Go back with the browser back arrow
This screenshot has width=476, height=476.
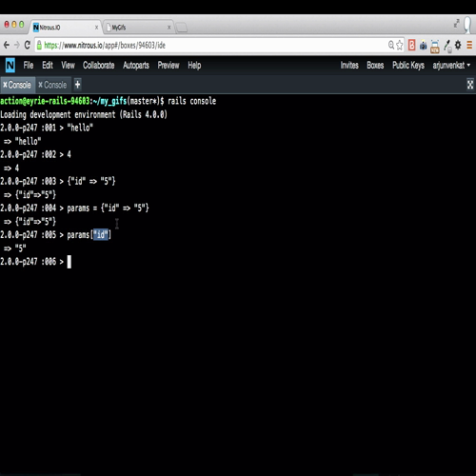[x=7, y=45]
